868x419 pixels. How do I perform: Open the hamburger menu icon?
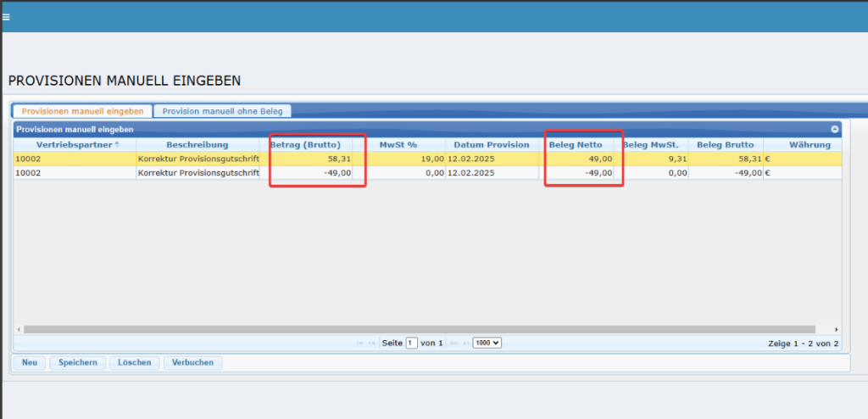(x=6, y=16)
